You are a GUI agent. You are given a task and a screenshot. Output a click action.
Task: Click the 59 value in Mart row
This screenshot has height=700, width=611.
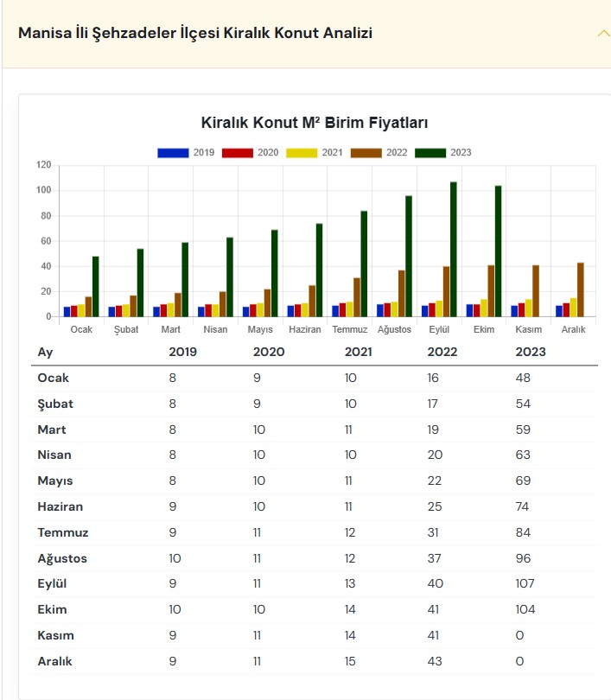click(x=523, y=430)
